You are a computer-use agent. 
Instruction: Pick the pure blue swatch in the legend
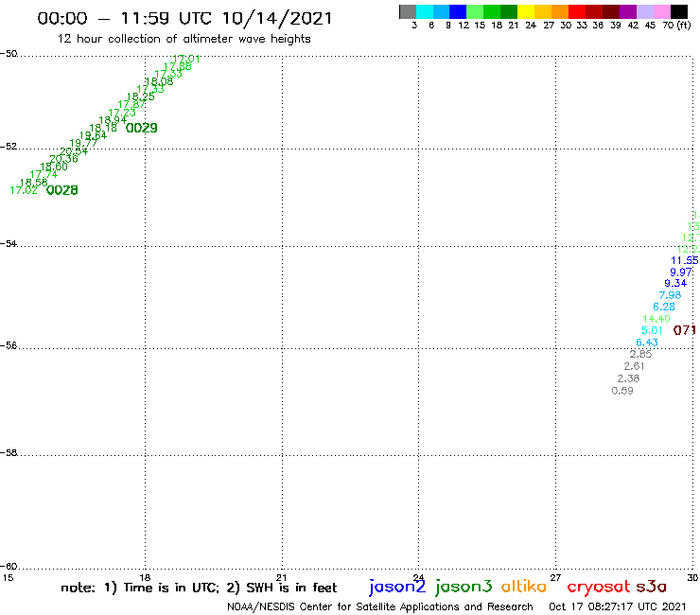point(458,11)
